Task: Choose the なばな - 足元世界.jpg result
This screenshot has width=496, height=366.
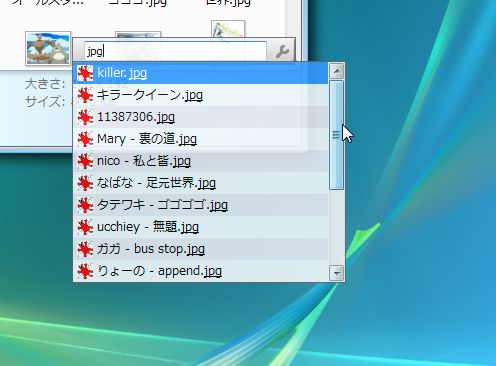Action: point(201,183)
